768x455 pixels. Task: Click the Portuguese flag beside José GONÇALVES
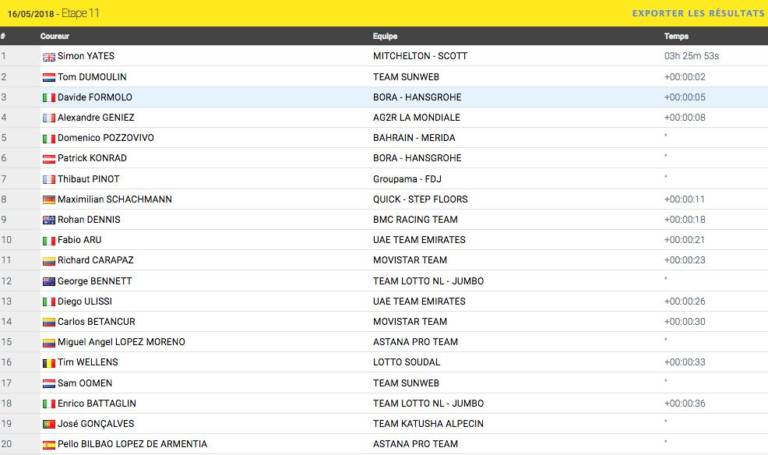49,424
